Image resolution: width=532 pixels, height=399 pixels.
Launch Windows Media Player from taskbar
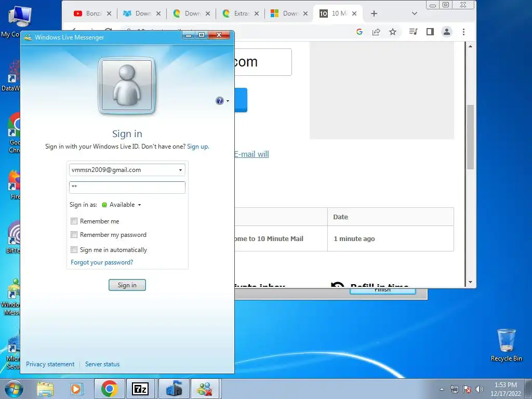[x=76, y=389]
